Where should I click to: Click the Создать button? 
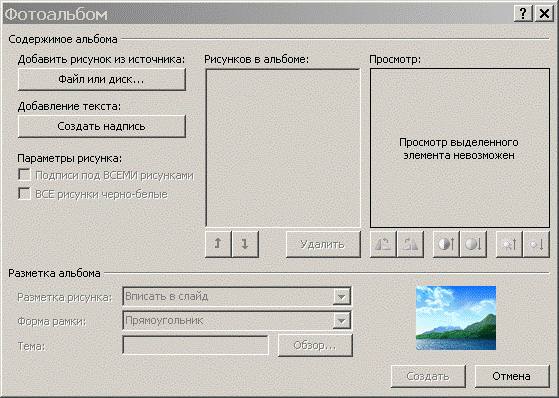tap(428, 376)
